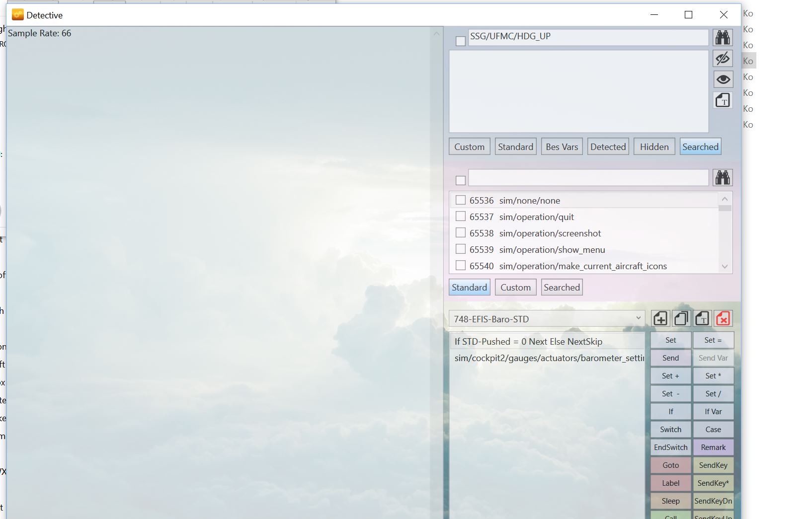Screen dimensions: 812x519
Task: Duplicate the script with the copy pages icon
Action: tap(681, 318)
